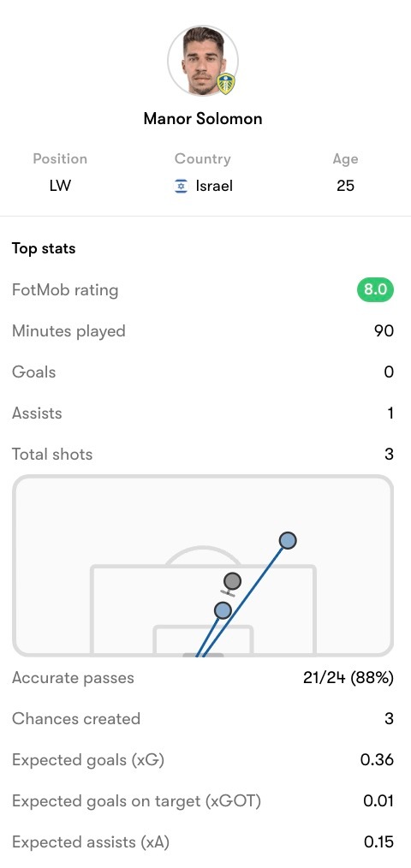Select the Minutes played row
Screen dimensions: 411x868
(203, 331)
